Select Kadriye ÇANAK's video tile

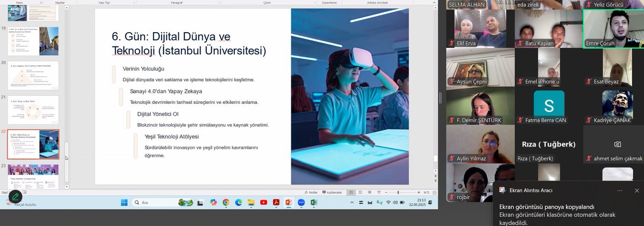pyautogui.click(x=613, y=106)
